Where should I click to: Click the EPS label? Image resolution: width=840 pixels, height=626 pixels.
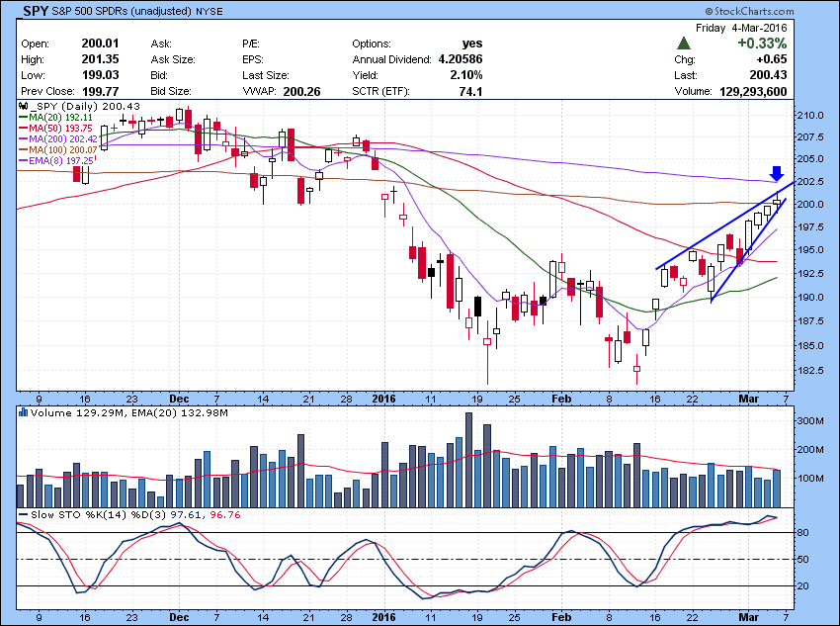(253, 59)
